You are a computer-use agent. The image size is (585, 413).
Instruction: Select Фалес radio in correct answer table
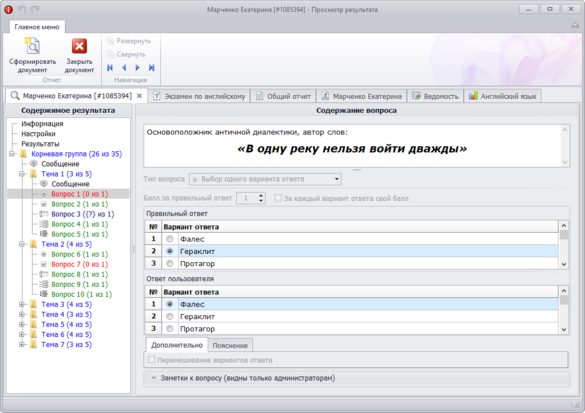point(170,239)
